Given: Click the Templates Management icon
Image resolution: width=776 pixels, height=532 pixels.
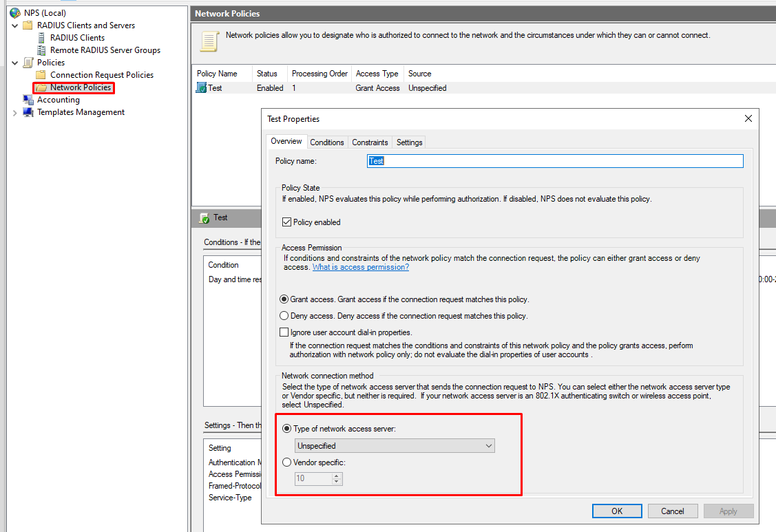Looking at the screenshot, I should click(x=28, y=112).
